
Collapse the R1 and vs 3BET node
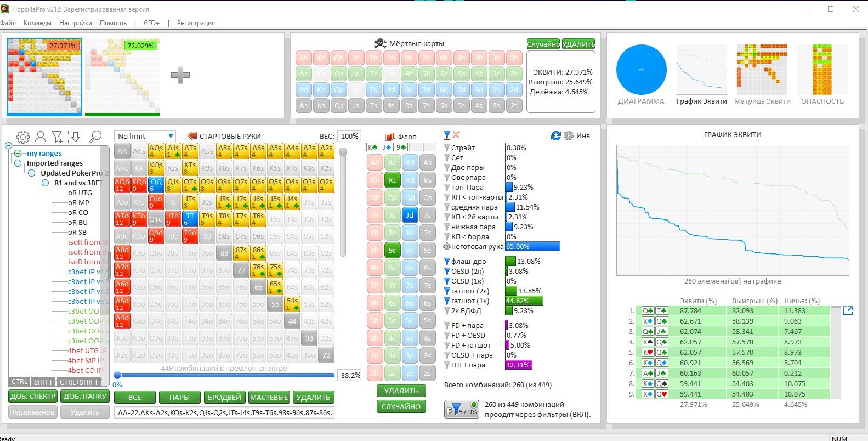tap(45, 183)
